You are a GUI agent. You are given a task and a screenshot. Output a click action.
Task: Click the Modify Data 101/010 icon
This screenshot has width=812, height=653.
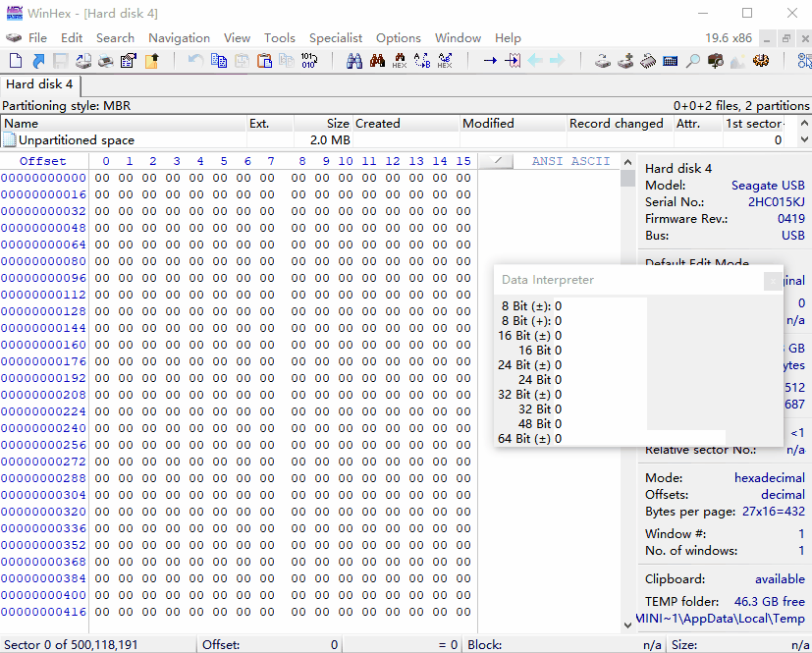point(308,61)
